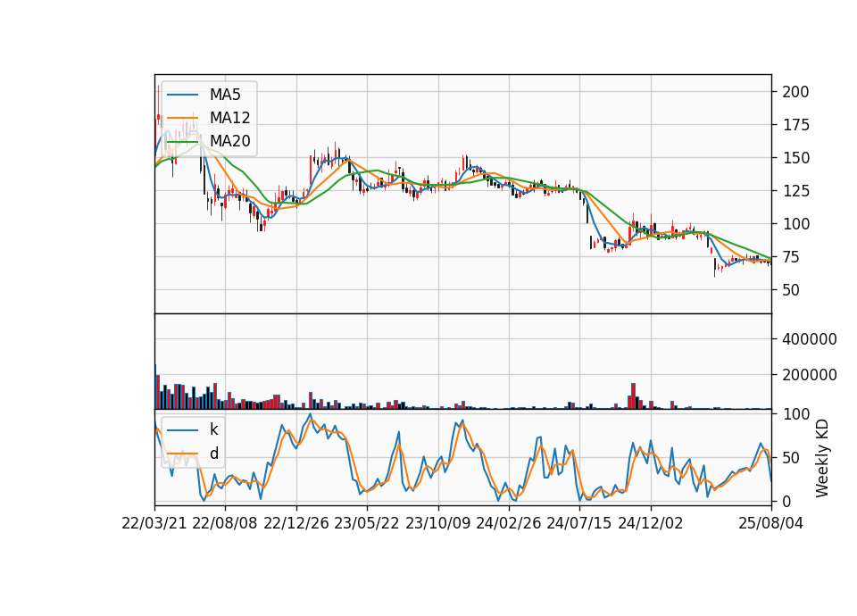
Task: Click the blue k legend line sample
Action: [x=182, y=430]
